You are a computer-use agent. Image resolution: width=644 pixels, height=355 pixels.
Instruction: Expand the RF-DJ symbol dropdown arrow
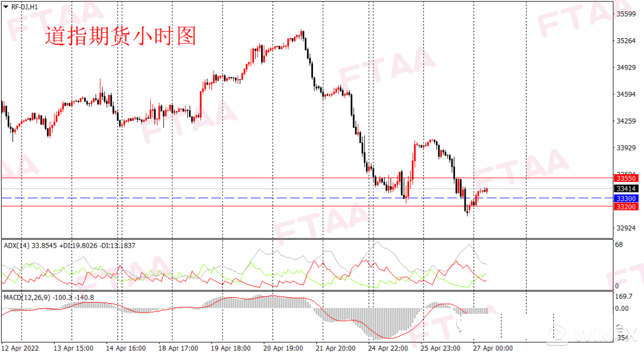point(5,6)
